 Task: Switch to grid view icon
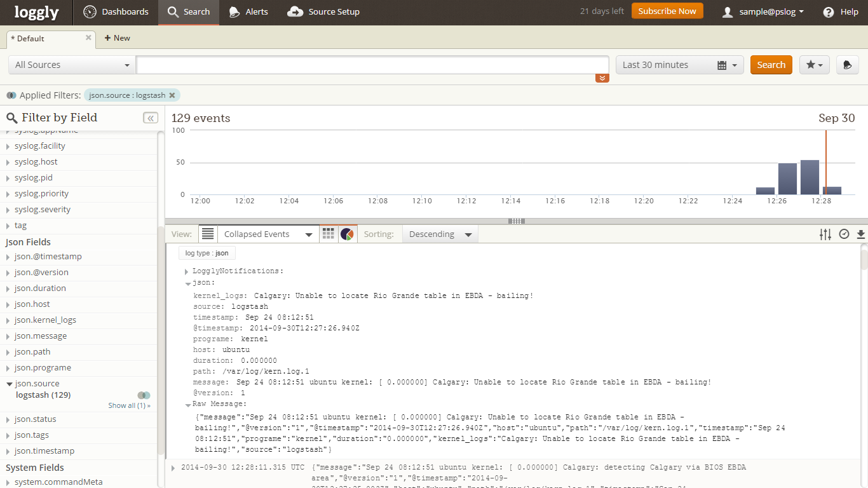[x=328, y=234]
